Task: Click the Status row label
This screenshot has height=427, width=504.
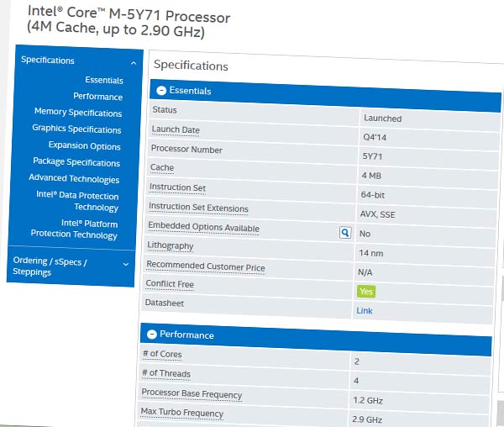Action: 165,109
